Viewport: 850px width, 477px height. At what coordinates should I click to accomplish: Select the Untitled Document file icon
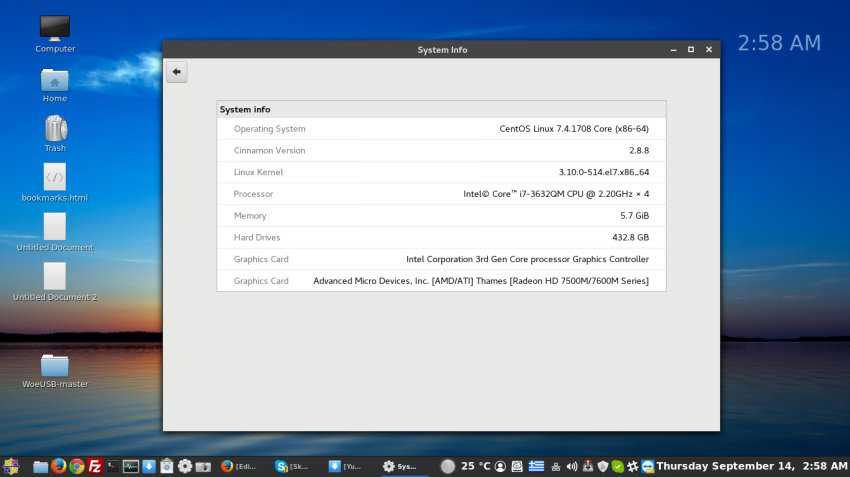point(55,227)
